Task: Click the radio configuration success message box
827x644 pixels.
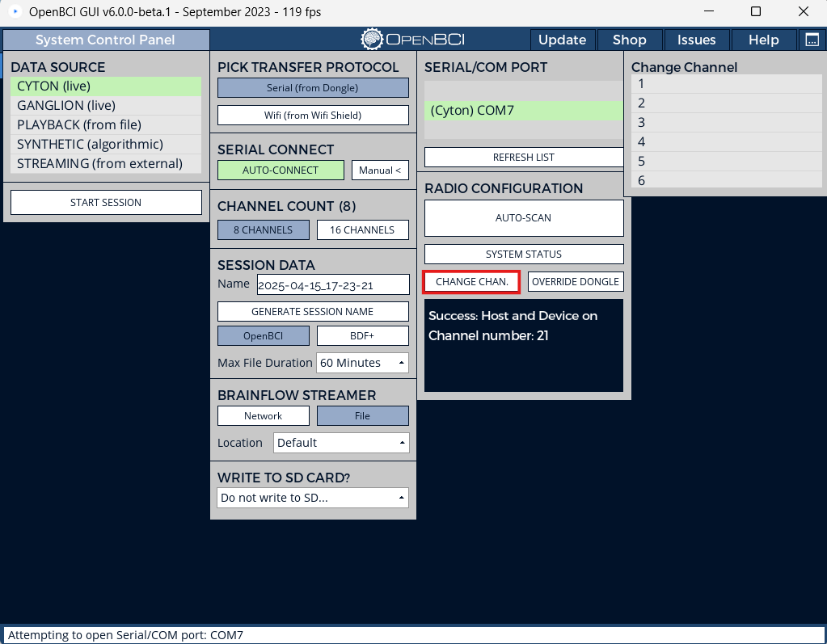Action: pos(524,346)
